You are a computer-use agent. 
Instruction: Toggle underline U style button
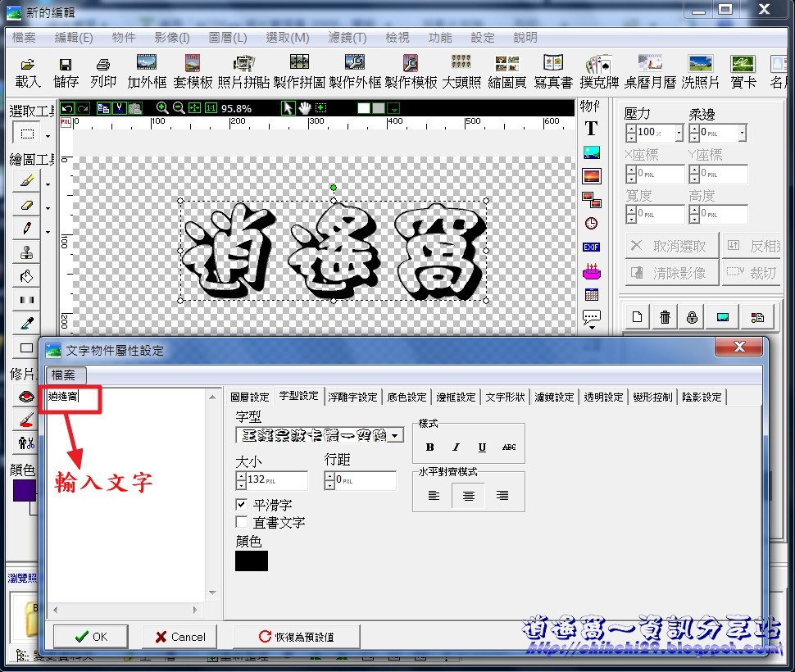[x=482, y=447]
